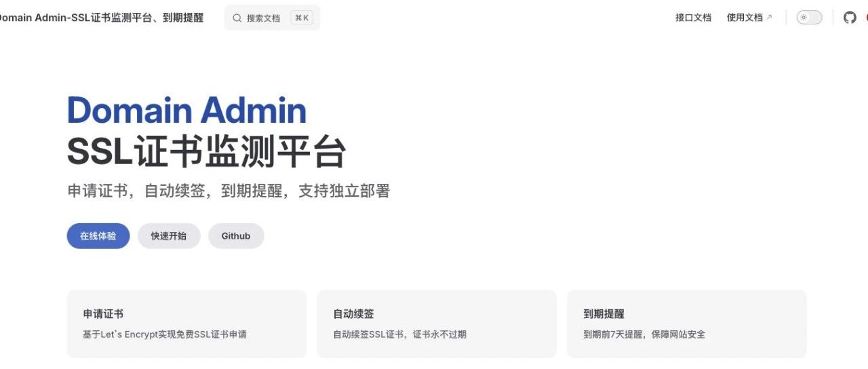
Task: Open the GitHub icon in the navbar
Action: tap(850, 18)
